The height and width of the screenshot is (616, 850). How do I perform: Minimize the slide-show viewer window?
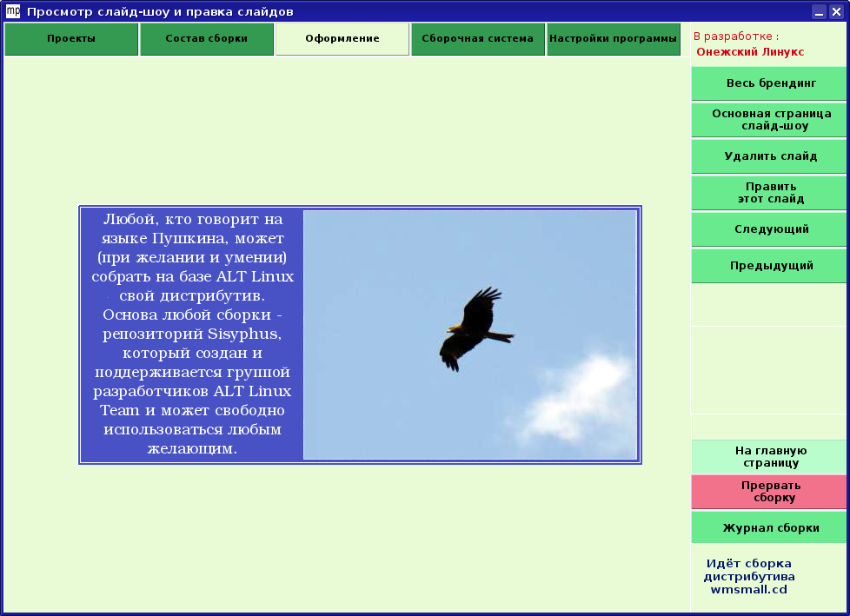coord(819,11)
